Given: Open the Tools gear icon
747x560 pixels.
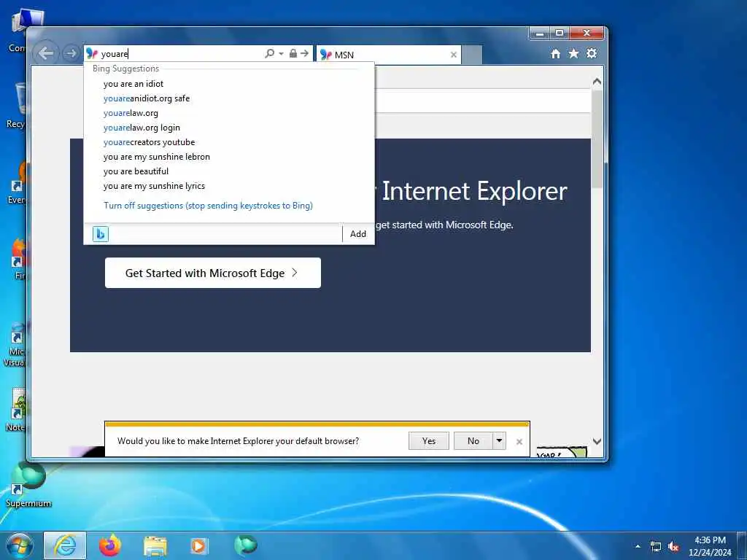Looking at the screenshot, I should click(x=592, y=53).
